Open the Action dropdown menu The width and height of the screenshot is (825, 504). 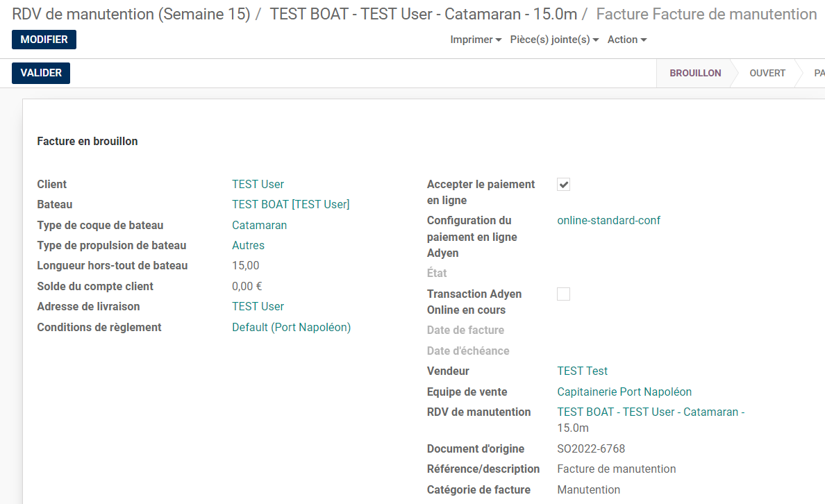pos(626,40)
